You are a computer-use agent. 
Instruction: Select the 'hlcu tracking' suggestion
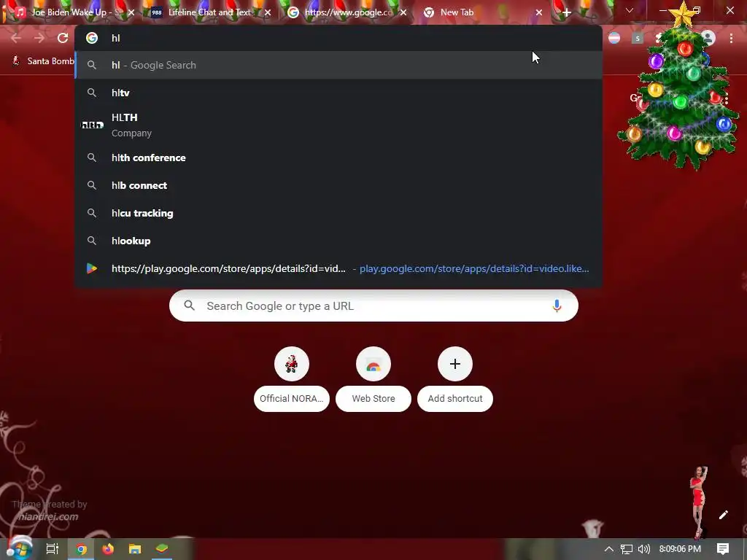(x=338, y=213)
